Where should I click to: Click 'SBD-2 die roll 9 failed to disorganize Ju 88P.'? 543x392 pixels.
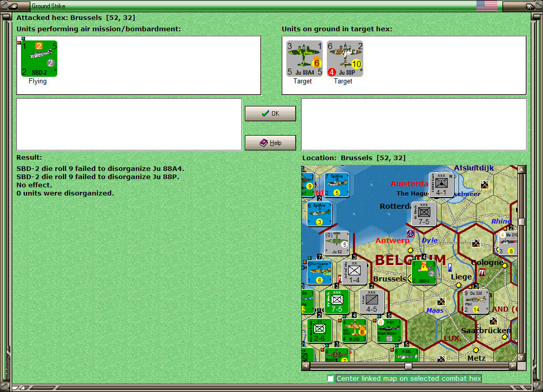click(x=97, y=177)
